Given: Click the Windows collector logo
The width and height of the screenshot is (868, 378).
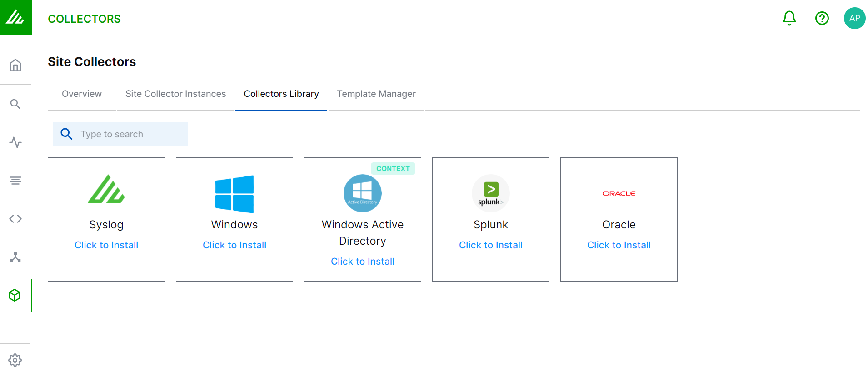Looking at the screenshot, I should click(234, 194).
